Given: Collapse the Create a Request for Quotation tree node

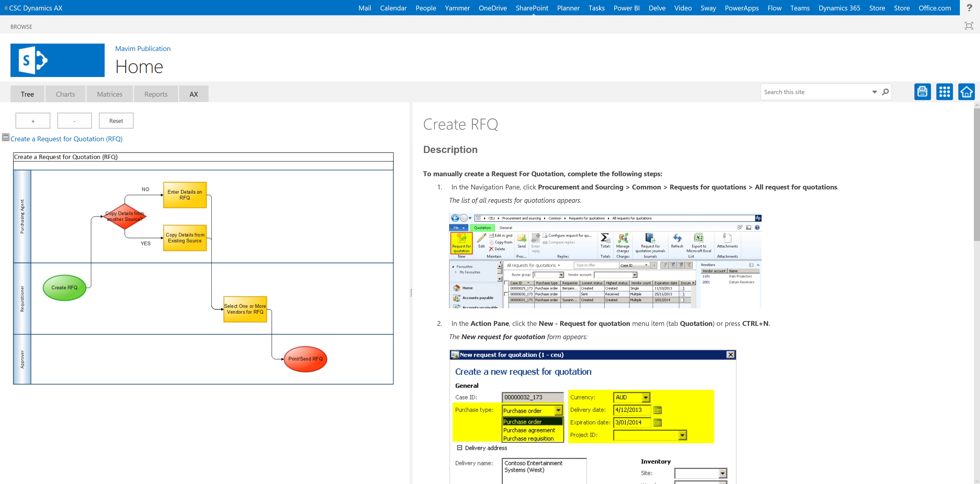Looking at the screenshot, I should coord(6,137).
